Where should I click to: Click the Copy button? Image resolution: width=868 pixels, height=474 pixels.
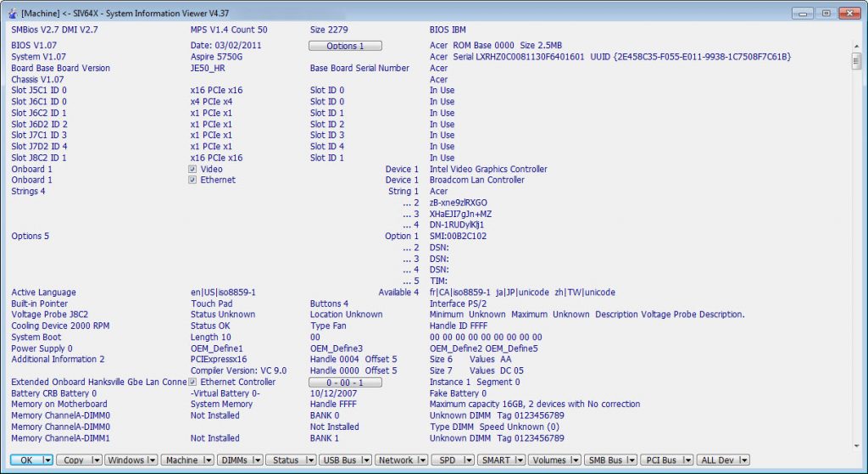coord(73,460)
